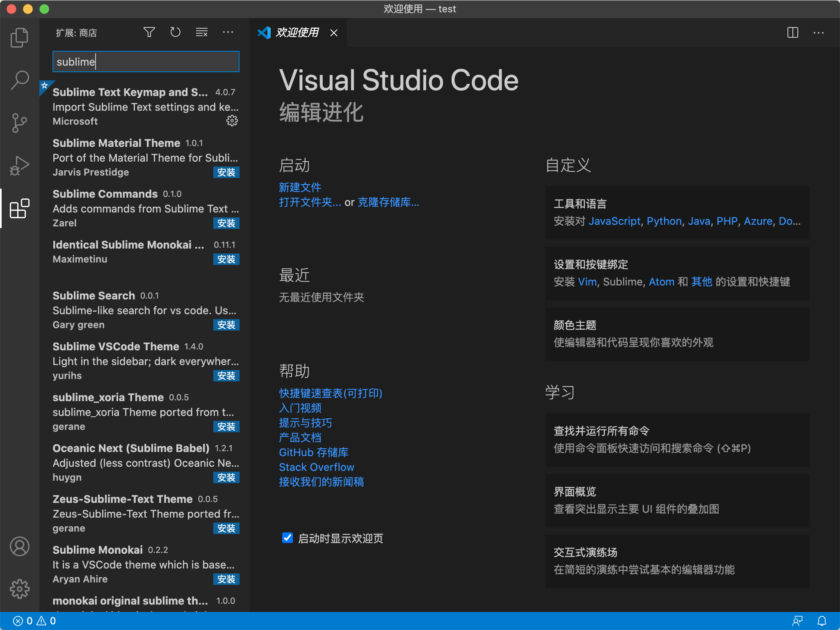Open the 交互式演练场 card

[x=677, y=561]
